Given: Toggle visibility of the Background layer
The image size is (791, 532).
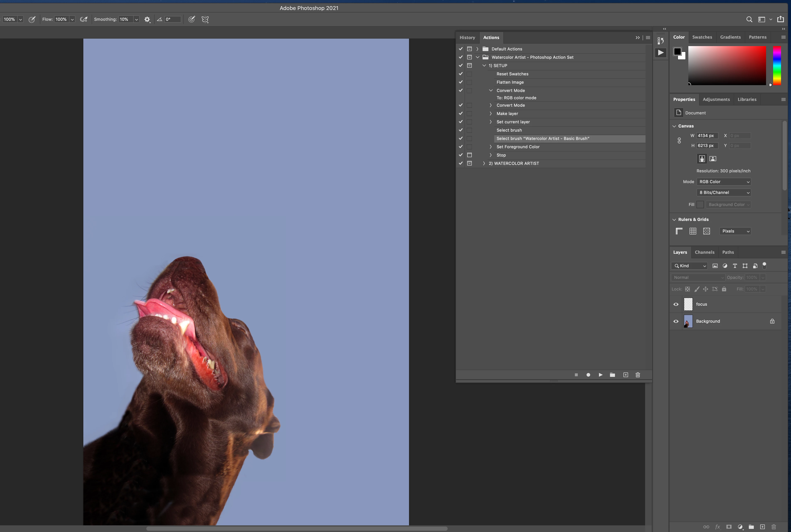Looking at the screenshot, I should [676, 321].
